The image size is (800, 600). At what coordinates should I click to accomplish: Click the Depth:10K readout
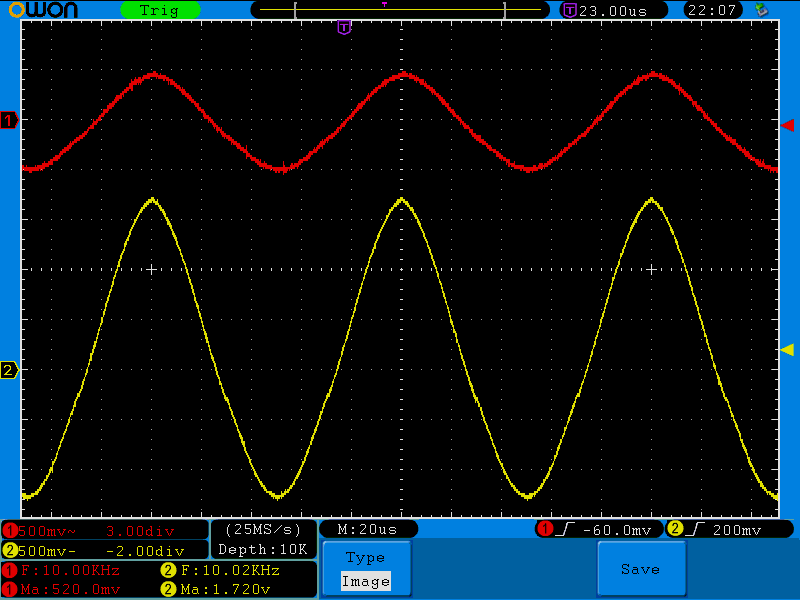(x=263, y=549)
